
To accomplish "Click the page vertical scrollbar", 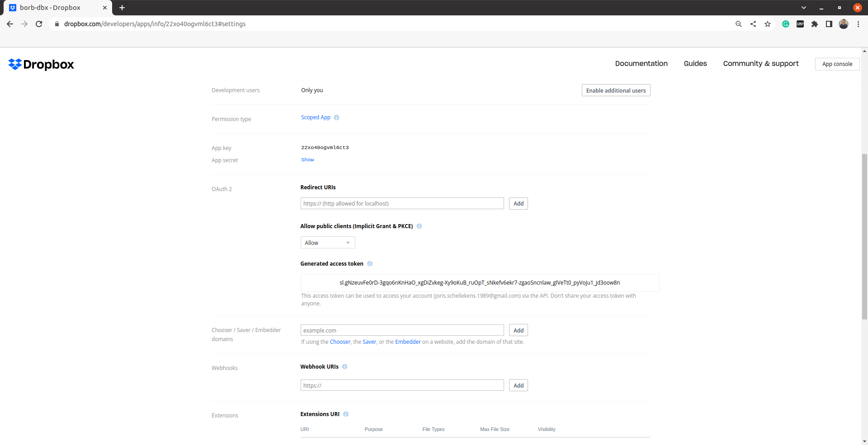I will 864,236.
